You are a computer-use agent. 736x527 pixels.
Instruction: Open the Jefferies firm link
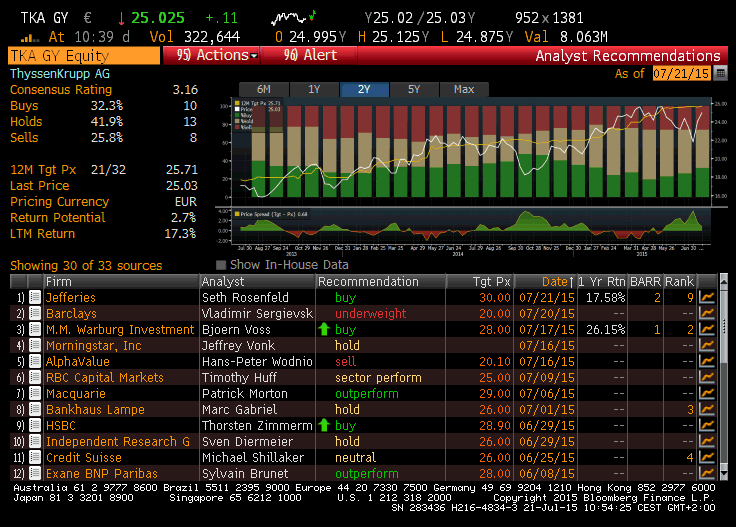[x=70, y=298]
